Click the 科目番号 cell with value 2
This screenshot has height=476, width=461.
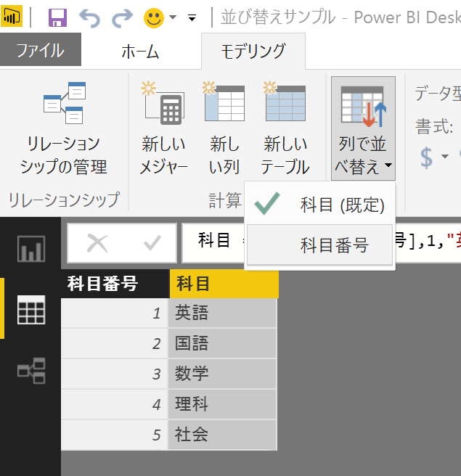click(x=114, y=343)
